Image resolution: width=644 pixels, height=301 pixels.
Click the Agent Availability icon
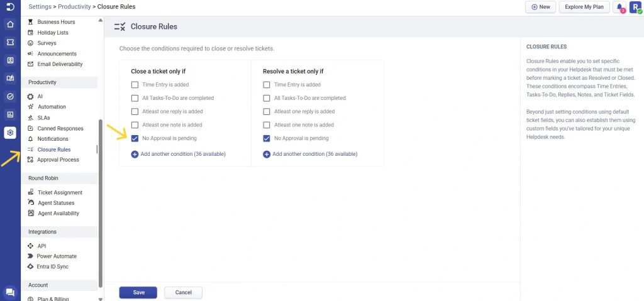[30, 213]
